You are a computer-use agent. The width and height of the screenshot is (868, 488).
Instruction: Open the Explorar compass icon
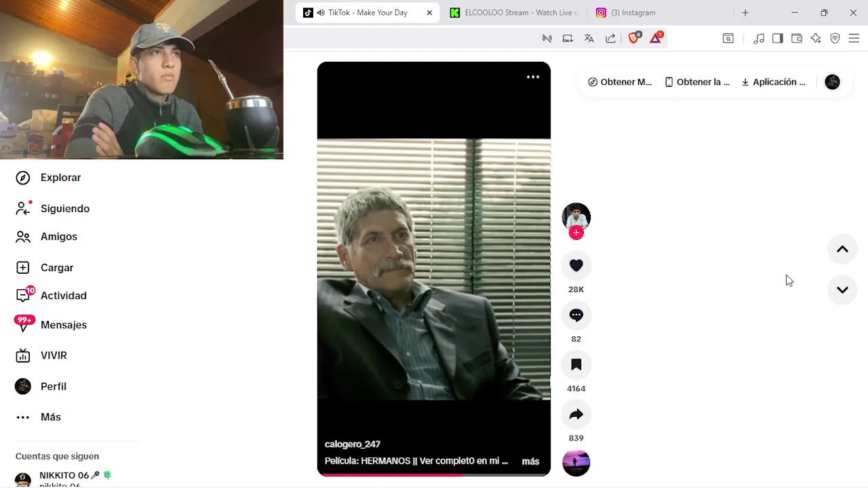click(23, 178)
